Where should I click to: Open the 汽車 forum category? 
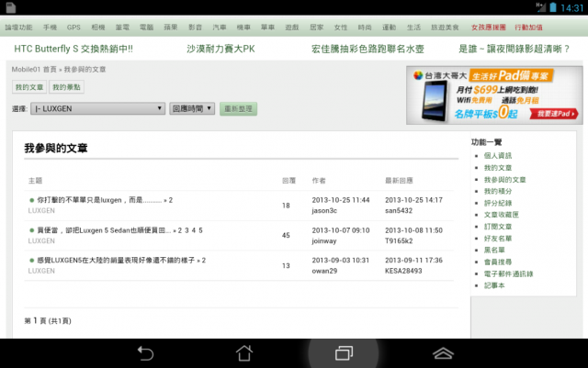(x=220, y=28)
